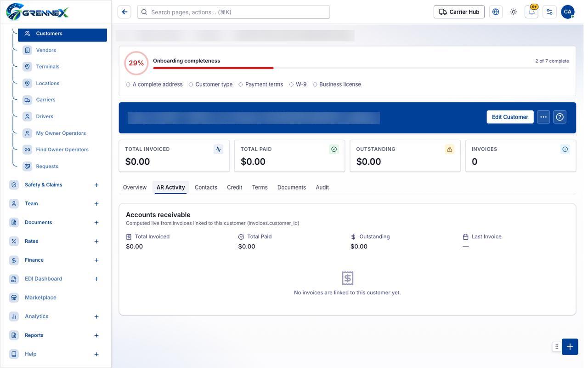The image size is (588, 368).
Task: Open the language globe icon
Action: pos(496,12)
